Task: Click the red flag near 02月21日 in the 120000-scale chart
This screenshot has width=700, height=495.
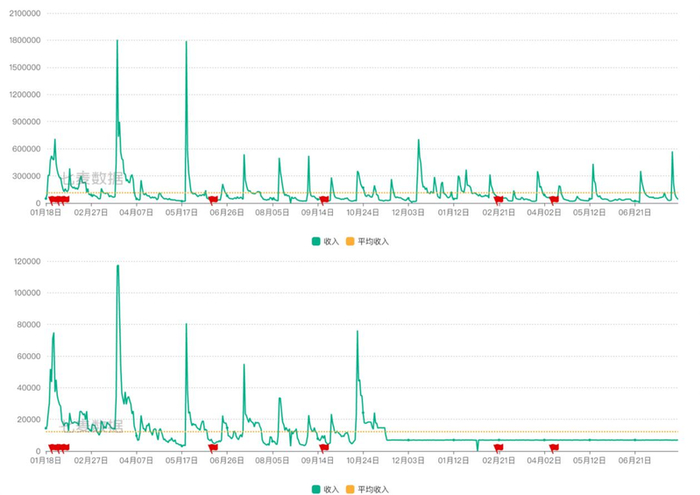Action: (x=499, y=448)
